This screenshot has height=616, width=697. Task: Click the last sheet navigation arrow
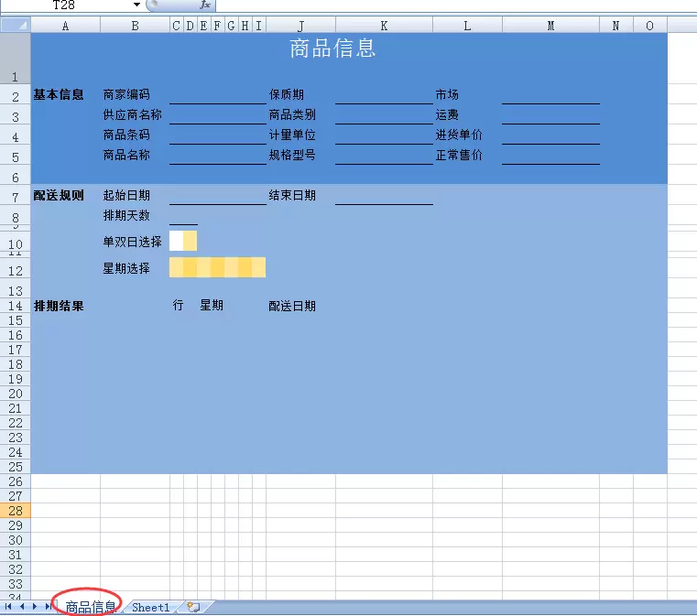coord(48,607)
